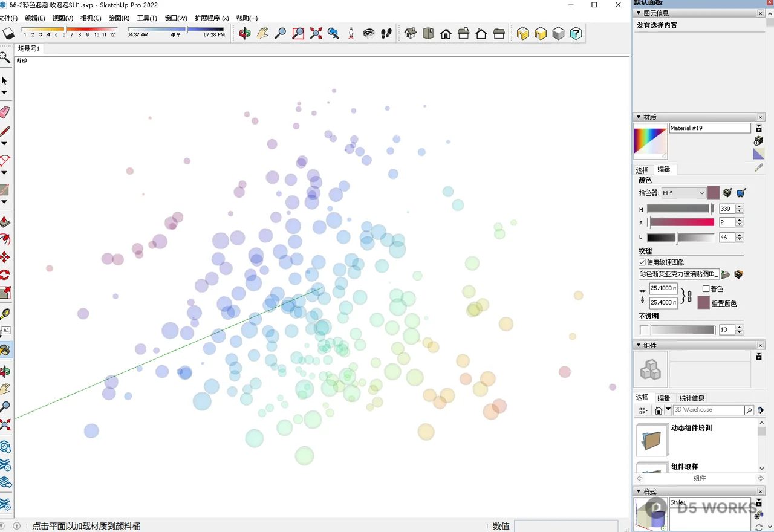Collapse the 样式 styles panel

tap(639, 491)
